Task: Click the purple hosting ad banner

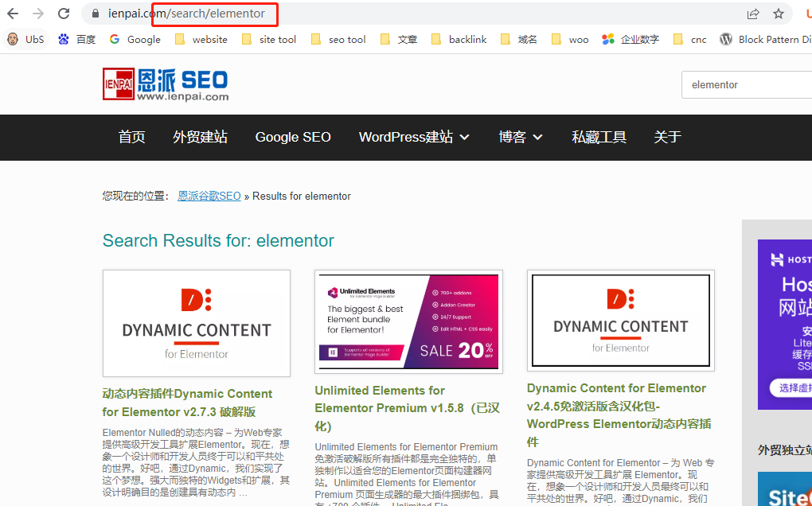Action: point(785,325)
